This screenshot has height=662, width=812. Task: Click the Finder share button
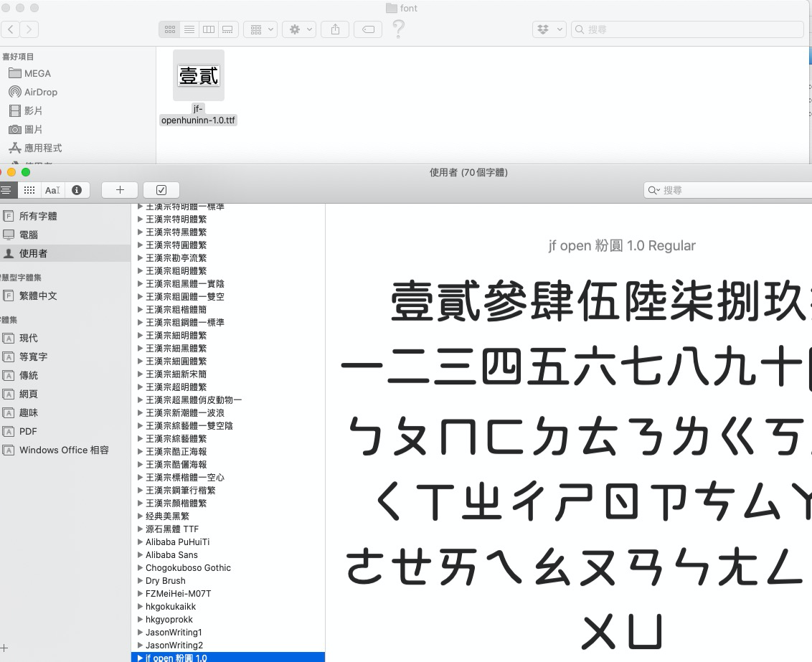click(x=335, y=29)
